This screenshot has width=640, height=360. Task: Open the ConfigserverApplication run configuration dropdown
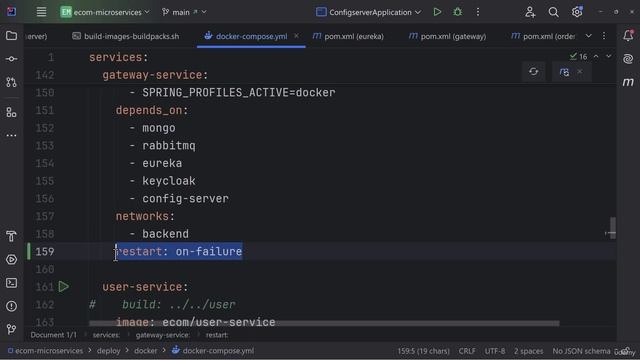coord(368,12)
